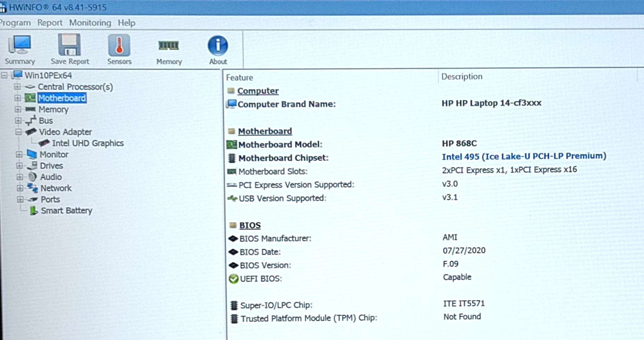This screenshot has width=644, height=340.
Task: Expand the Central Processor(s) node
Action: (x=17, y=87)
